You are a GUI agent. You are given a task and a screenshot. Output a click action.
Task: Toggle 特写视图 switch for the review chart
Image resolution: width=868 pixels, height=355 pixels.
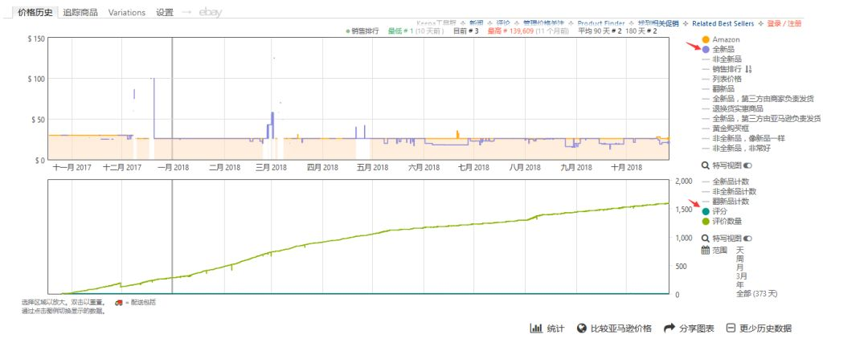[x=747, y=239]
